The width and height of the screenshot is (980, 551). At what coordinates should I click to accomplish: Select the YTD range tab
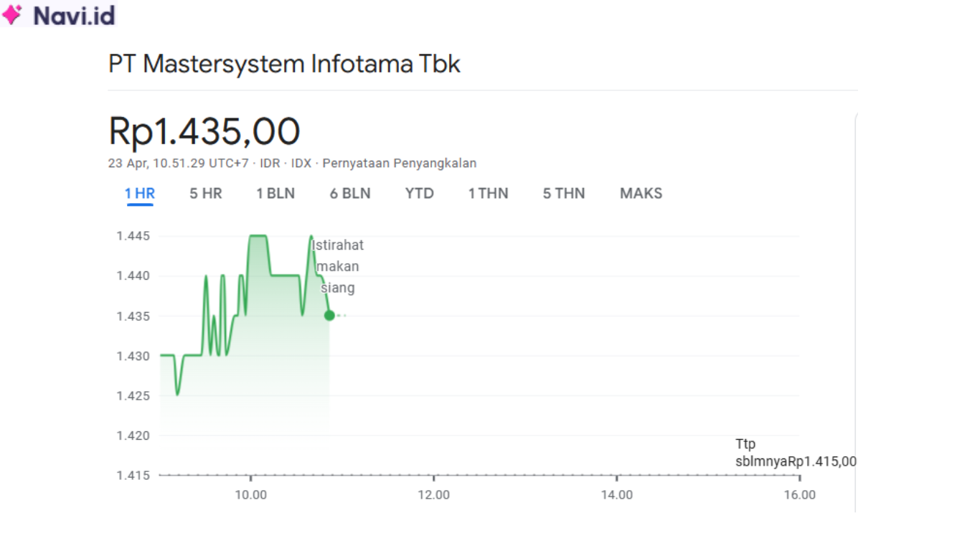(420, 193)
